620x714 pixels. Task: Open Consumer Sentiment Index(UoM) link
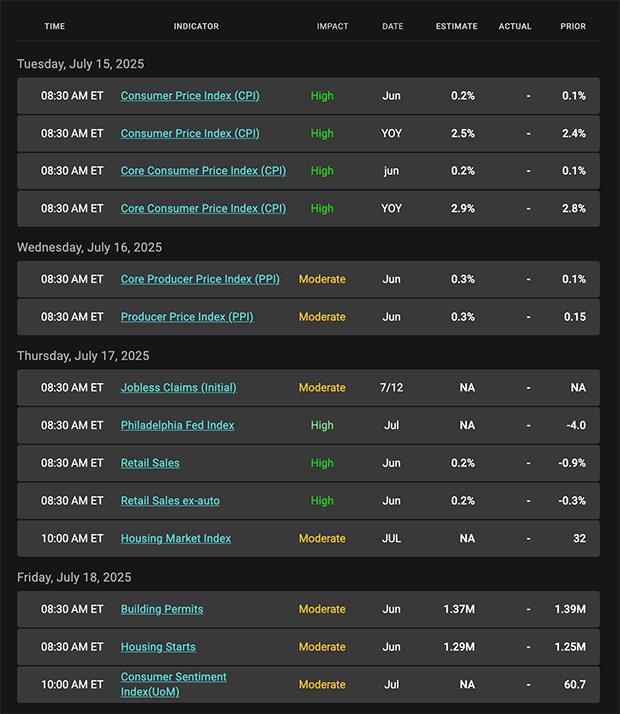(173, 684)
